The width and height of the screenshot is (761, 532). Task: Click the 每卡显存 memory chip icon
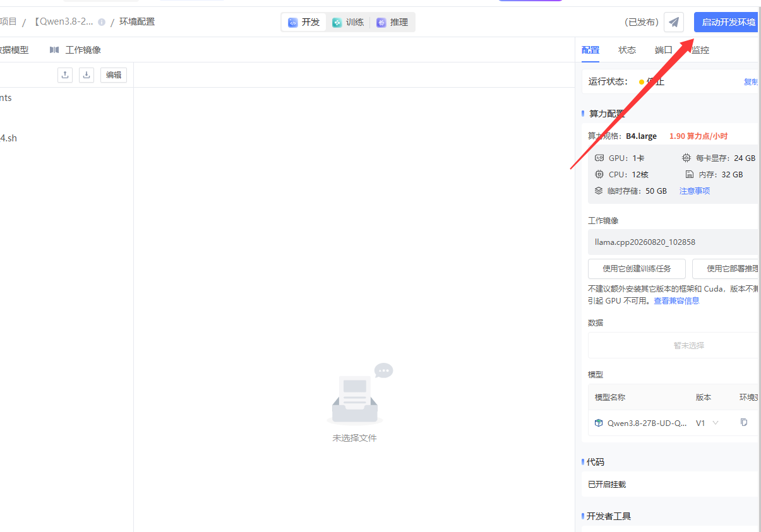click(x=686, y=158)
